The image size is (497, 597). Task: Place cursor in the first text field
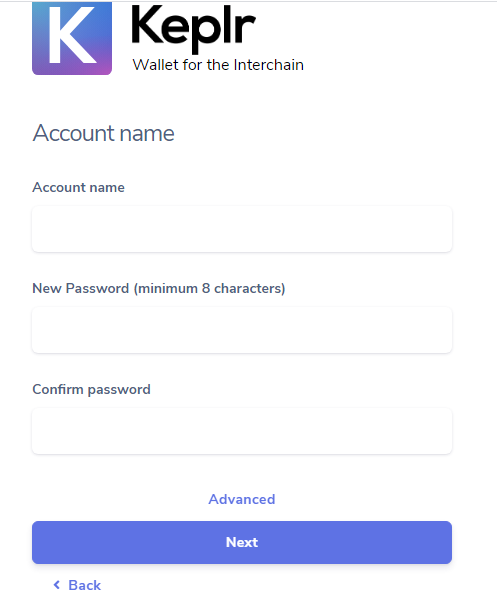tap(242, 229)
